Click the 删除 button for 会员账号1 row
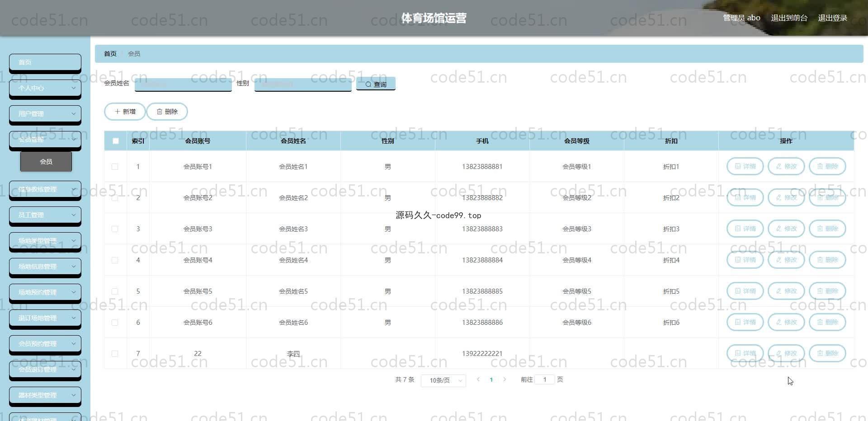Image resolution: width=868 pixels, height=421 pixels. [x=827, y=166]
